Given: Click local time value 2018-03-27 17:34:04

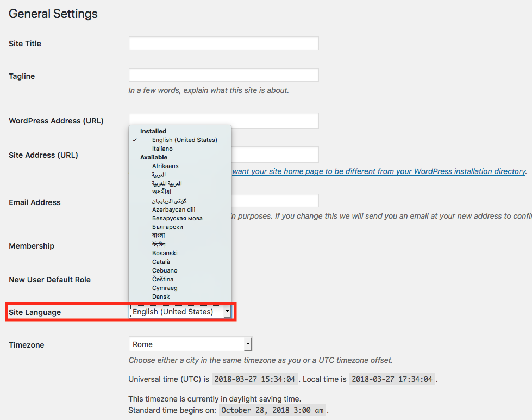Looking at the screenshot, I should click(392, 379).
